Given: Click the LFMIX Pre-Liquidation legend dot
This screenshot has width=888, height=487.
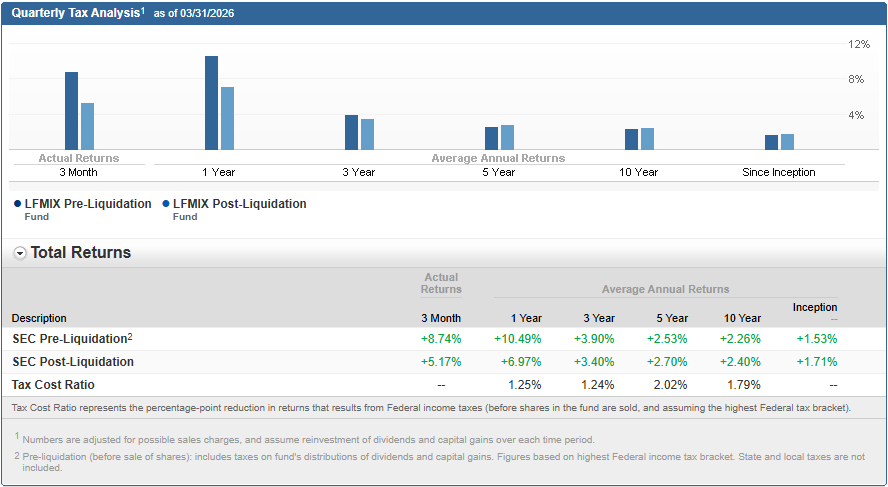Looking at the screenshot, I should (17, 204).
